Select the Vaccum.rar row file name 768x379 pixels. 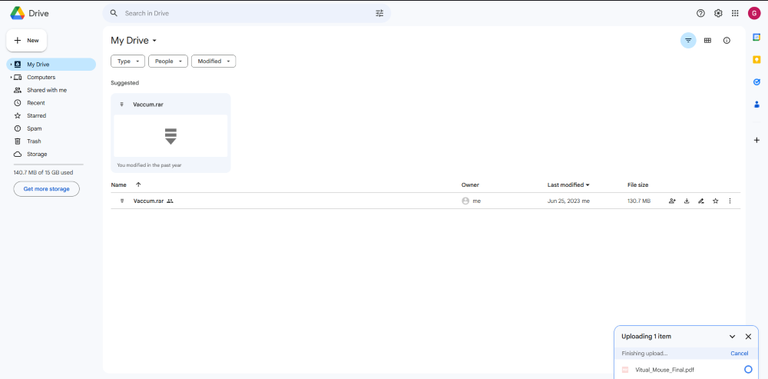click(x=148, y=201)
